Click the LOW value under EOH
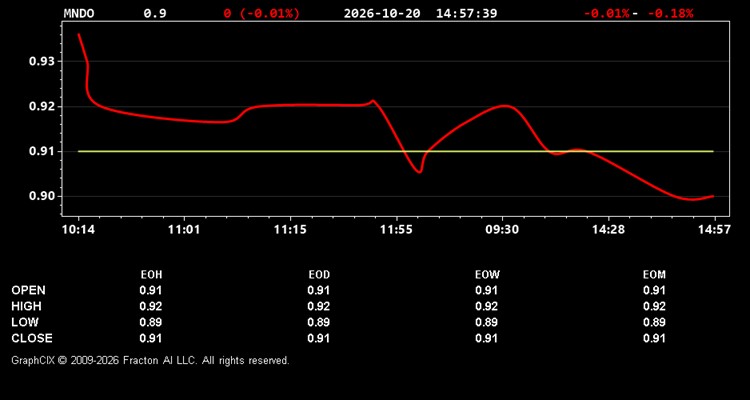The image size is (750, 400). coord(151,322)
